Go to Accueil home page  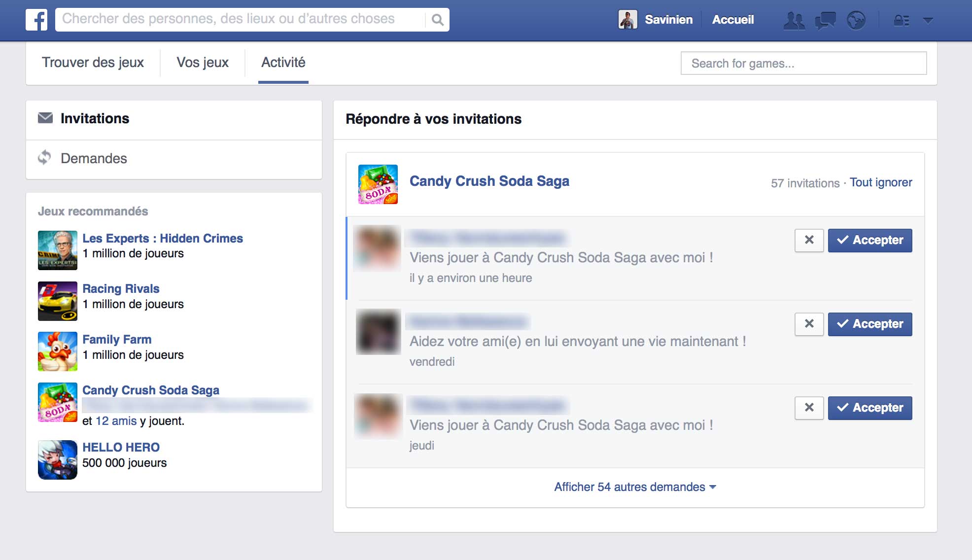tap(733, 20)
